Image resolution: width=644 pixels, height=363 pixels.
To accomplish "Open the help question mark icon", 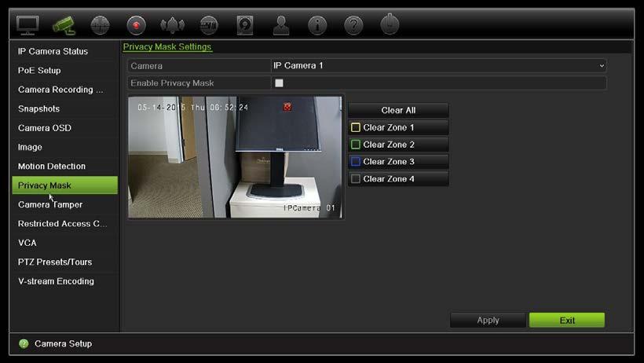I will [x=353, y=25].
